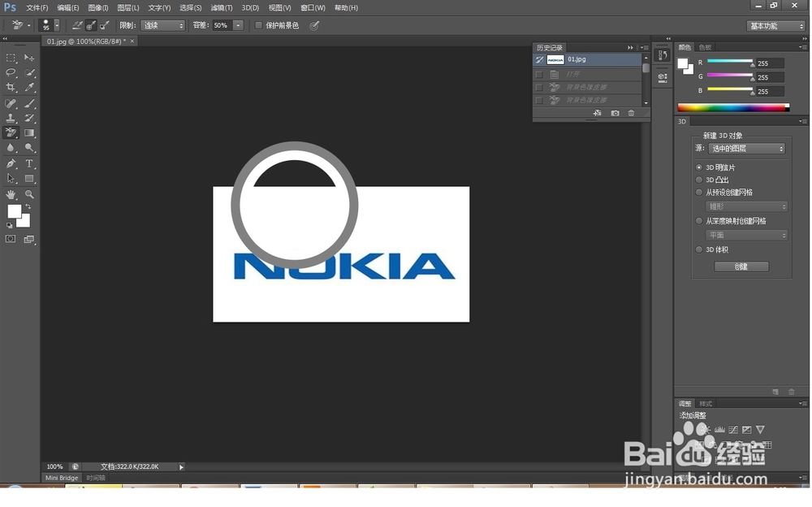
Task: Open collapsed History panel icon in dock
Action: (663, 55)
